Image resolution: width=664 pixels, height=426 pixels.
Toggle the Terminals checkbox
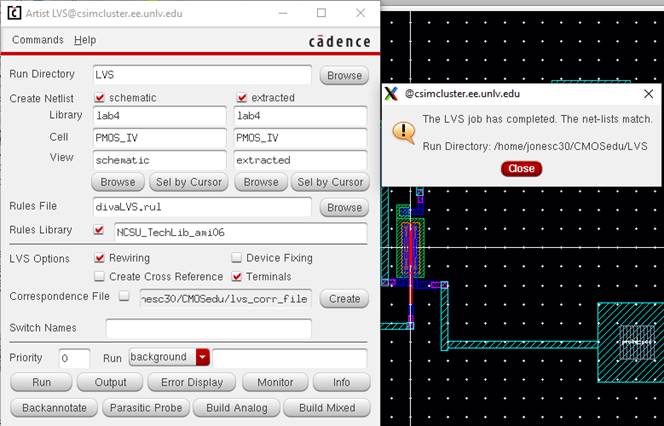click(x=237, y=277)
